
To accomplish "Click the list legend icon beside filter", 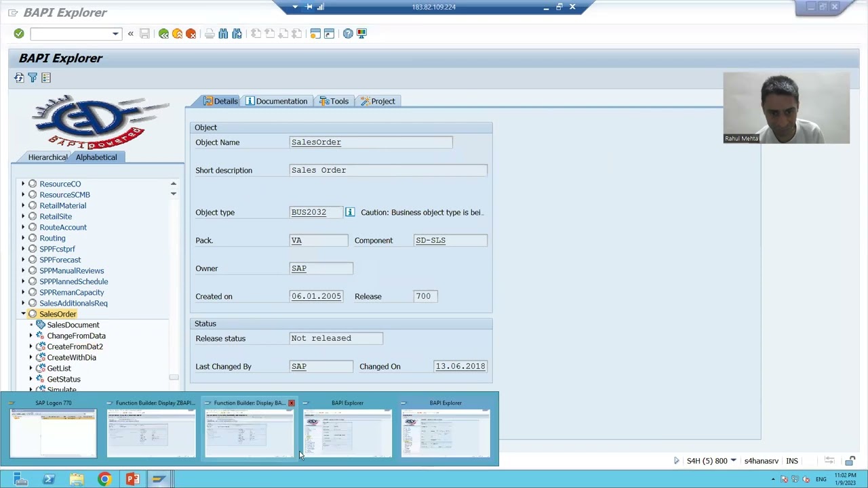I will coord(46,78).
